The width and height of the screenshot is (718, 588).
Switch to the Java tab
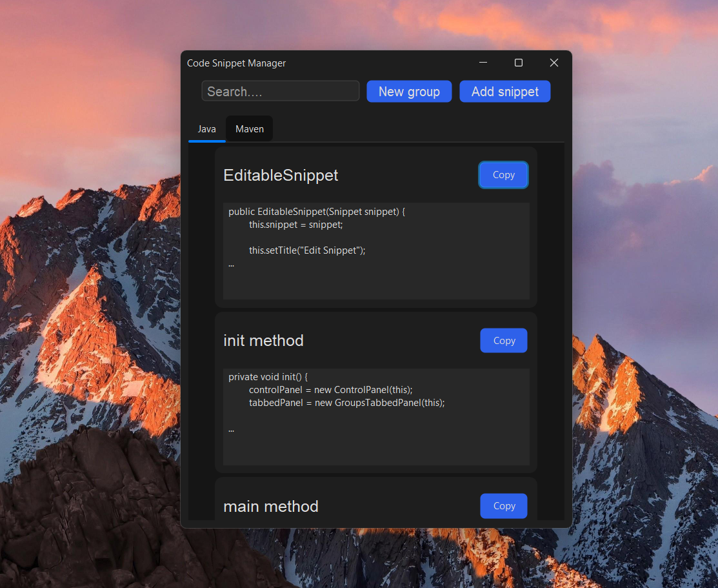(206, 129)
